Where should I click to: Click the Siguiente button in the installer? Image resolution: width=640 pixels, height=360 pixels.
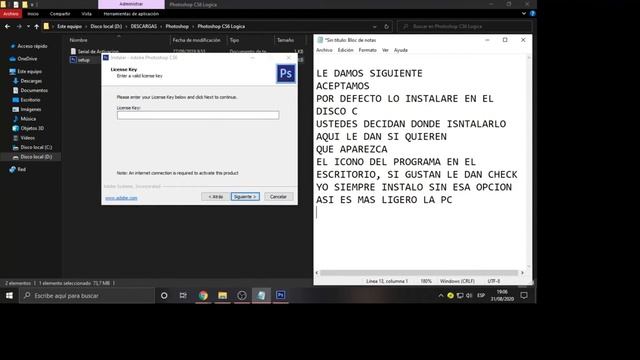point(245,197)
